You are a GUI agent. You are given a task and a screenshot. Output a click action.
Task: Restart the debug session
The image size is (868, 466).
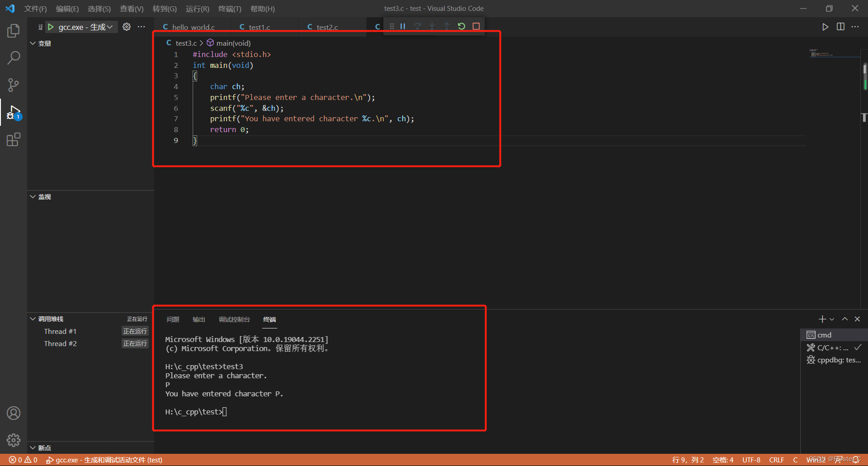(x=461, y=26)
